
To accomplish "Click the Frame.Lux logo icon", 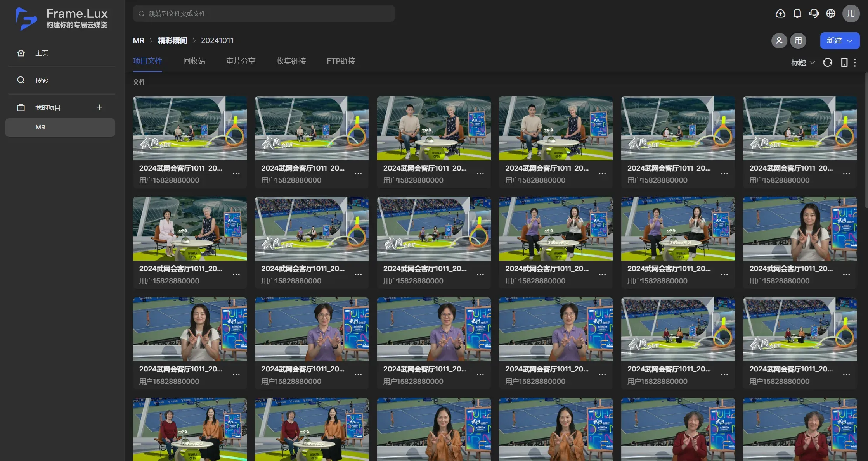I will 26,19.
